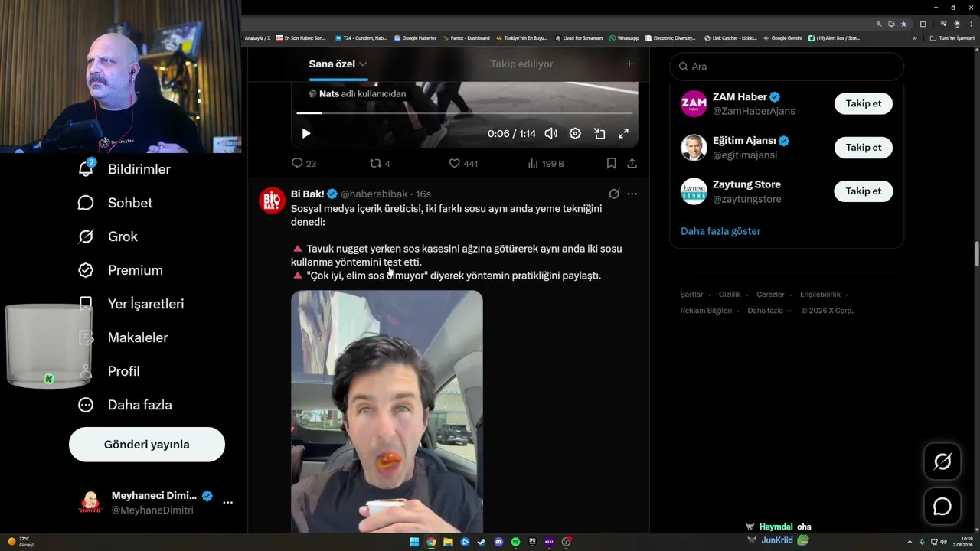Open Daha fazla in sidebar
This screenshot has width=980, height=551.
pyautogui.click(x=125, y=405)
